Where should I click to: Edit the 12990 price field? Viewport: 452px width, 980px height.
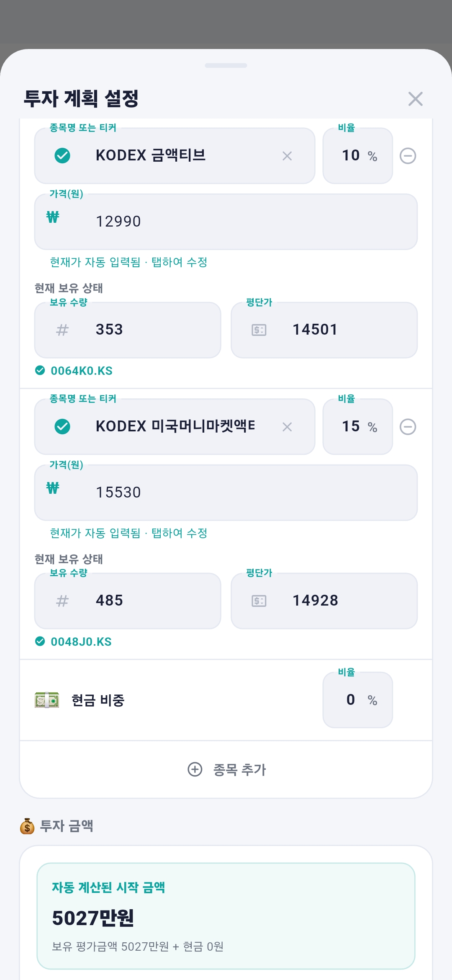pyautogui.click(x=226, y=222)
